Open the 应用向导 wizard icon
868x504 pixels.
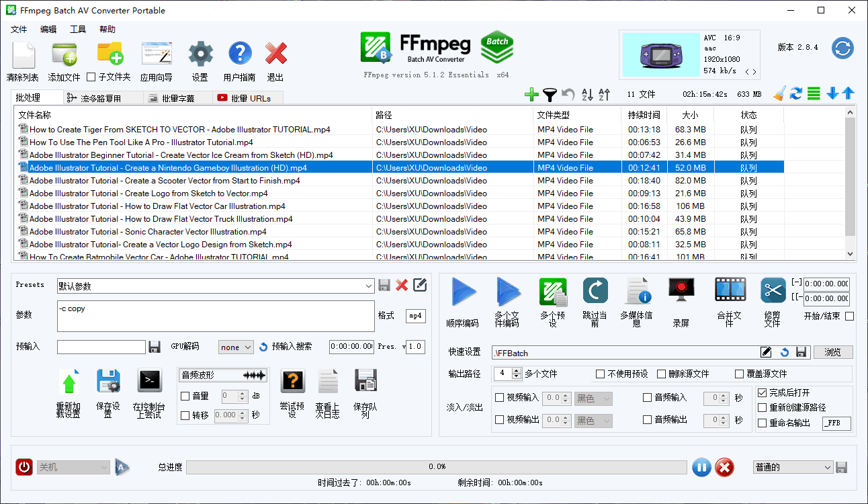[x=156, y=54]
